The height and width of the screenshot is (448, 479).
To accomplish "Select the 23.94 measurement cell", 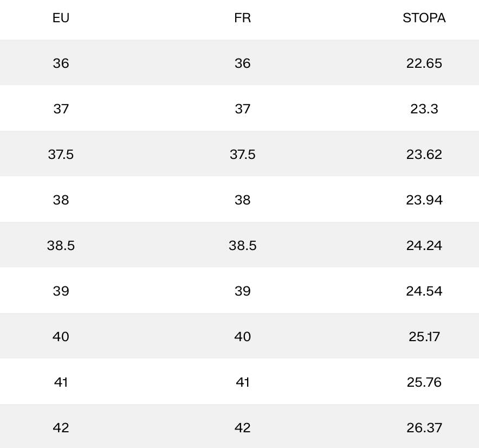I will coord(424,200).
